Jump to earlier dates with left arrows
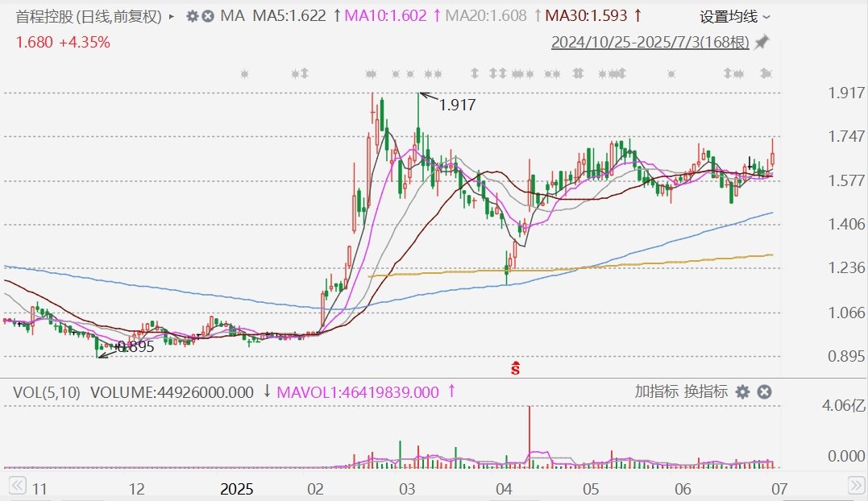This screenshot has height=501, width=868. click(x=17, y=486)
